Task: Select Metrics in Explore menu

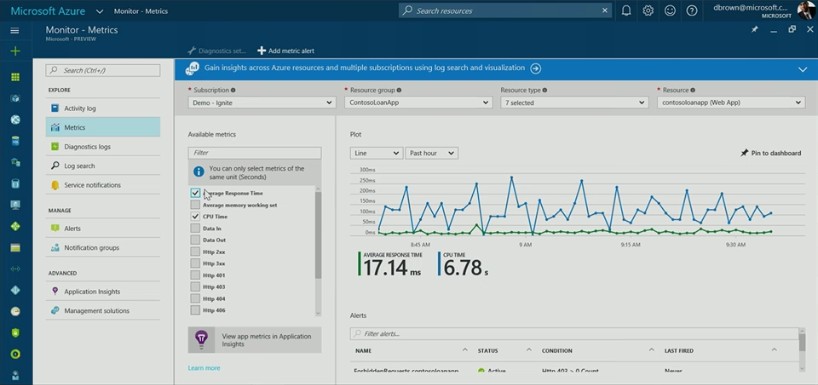Action: [x=103, y=127]
